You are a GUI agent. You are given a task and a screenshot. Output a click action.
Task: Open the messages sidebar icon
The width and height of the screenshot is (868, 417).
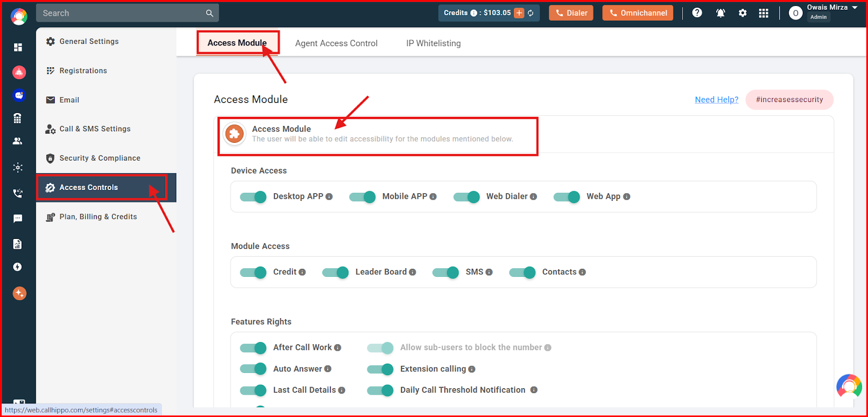[18, 218]
